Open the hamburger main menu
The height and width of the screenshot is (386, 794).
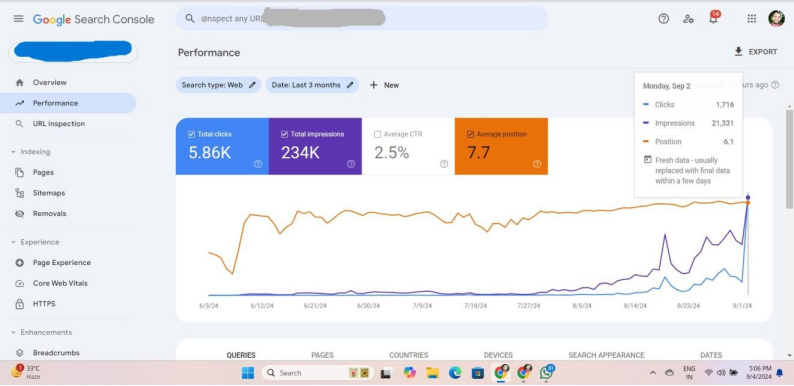coord(18,19)
